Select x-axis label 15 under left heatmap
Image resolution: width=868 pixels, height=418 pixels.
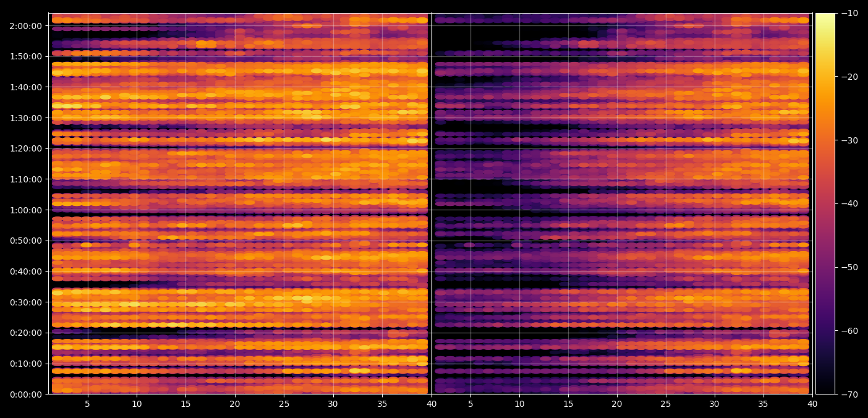(x=185, y=404)
